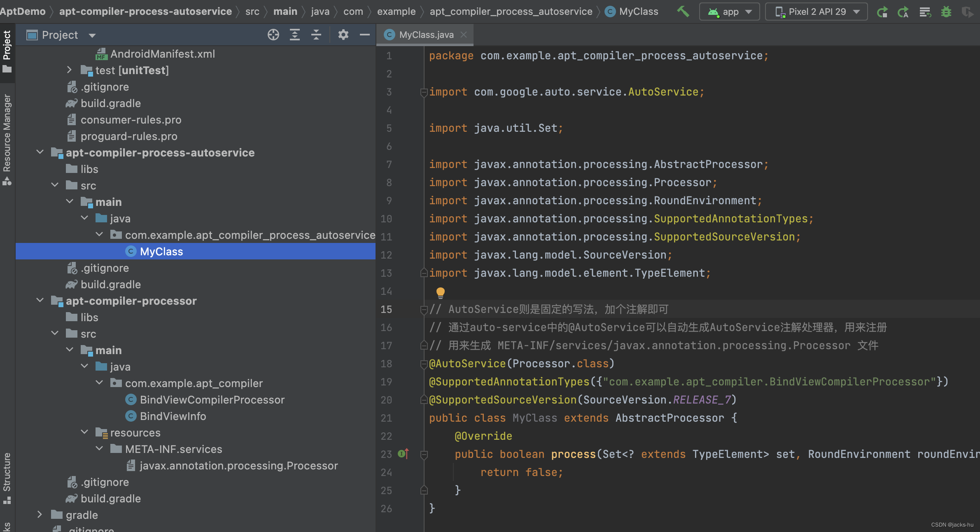The width and height of the screenshot is (980, 532).
Task: Open the app run configuration dropdown
Action: 730,12
